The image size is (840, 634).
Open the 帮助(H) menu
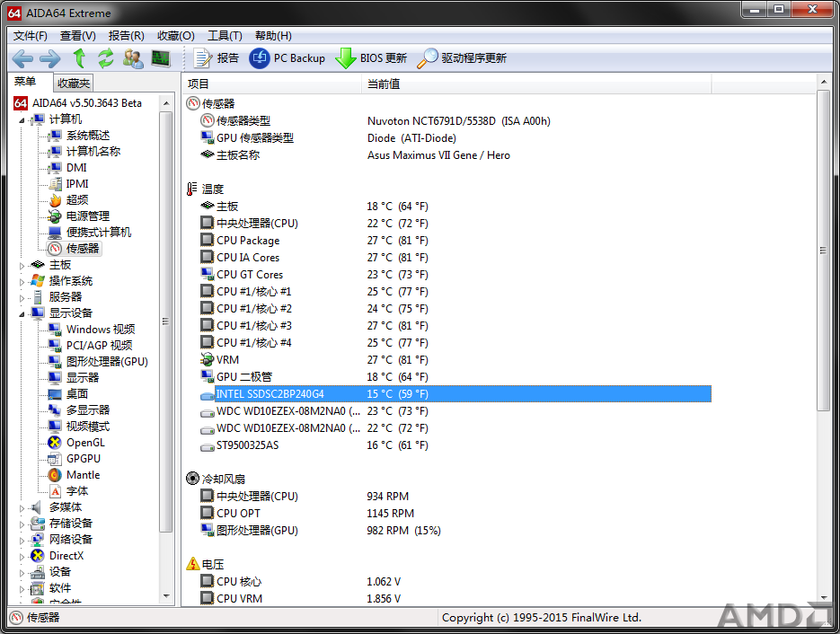pos(273,35)
